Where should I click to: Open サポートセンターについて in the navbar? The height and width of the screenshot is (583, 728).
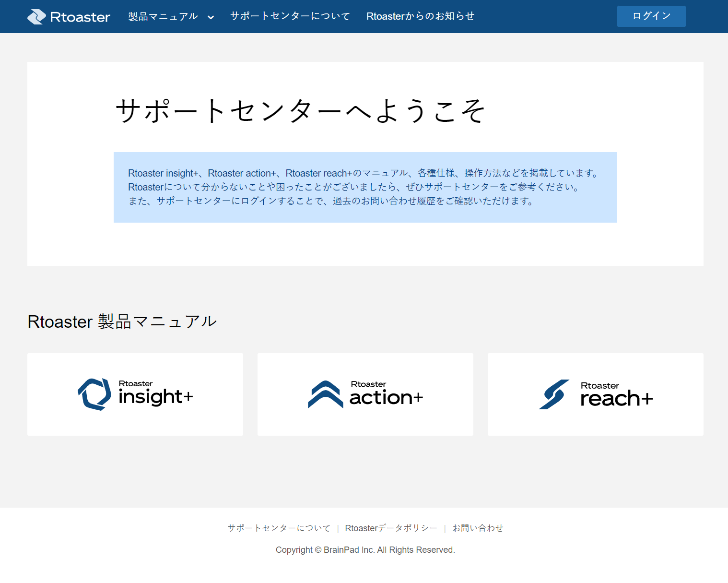[x=290, y=16]
